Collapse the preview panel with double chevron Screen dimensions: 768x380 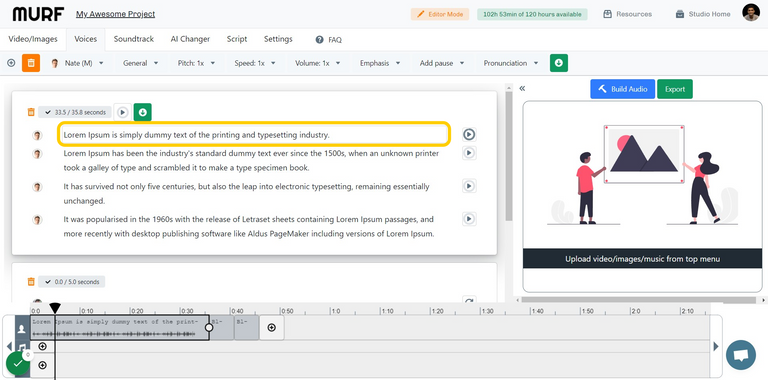522,89
